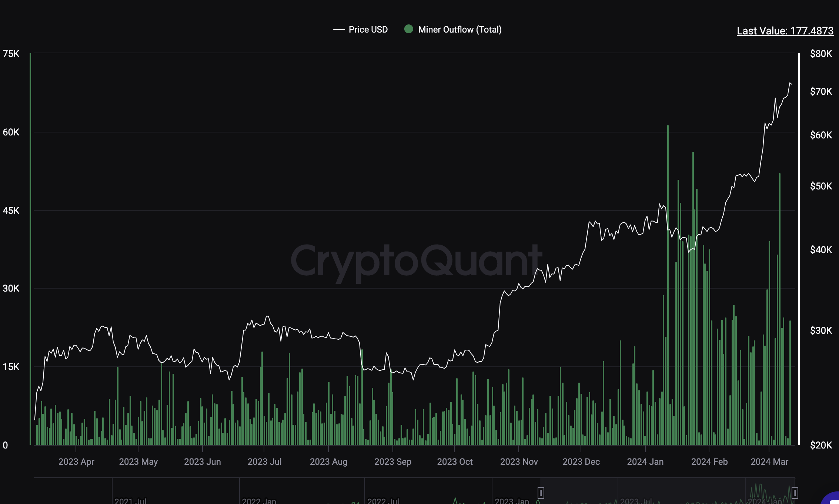Viewport: 839px width, 504px height.
Task: Click the 2023 Nov x-axis label
Action: (519, 462)
